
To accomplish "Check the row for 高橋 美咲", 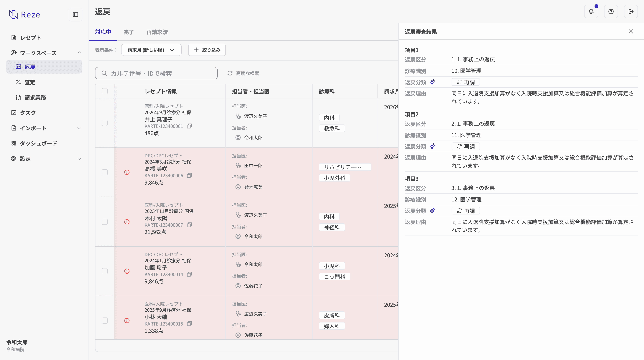I will tap(105, 172).
